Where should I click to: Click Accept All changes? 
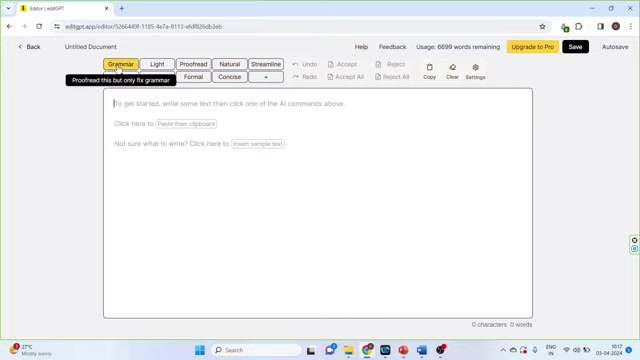(x=345, y=77)
